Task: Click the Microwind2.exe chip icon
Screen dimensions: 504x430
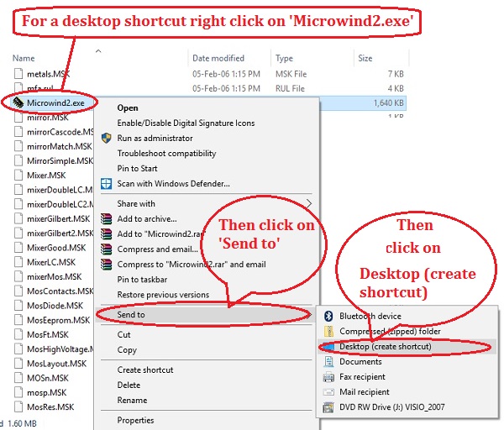Action: [18, 102]
